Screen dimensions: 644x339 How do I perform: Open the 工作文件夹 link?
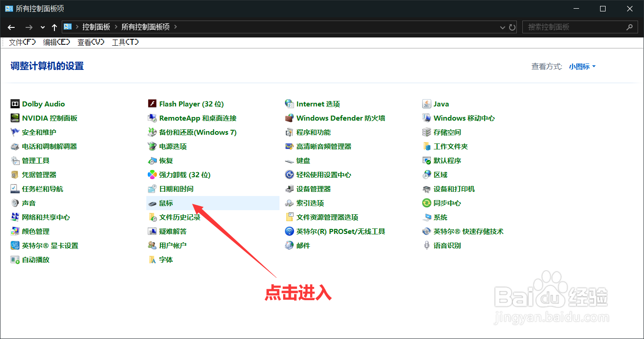click(451, 146)
